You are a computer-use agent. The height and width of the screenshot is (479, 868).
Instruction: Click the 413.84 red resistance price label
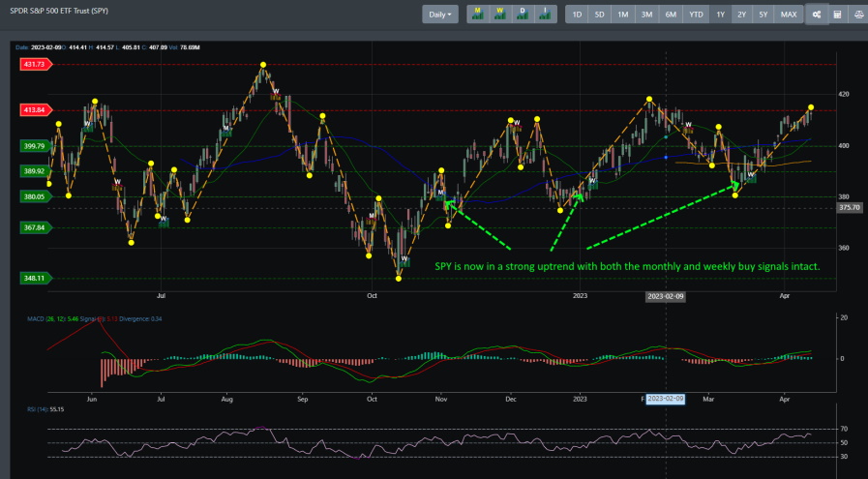[36, 110]
